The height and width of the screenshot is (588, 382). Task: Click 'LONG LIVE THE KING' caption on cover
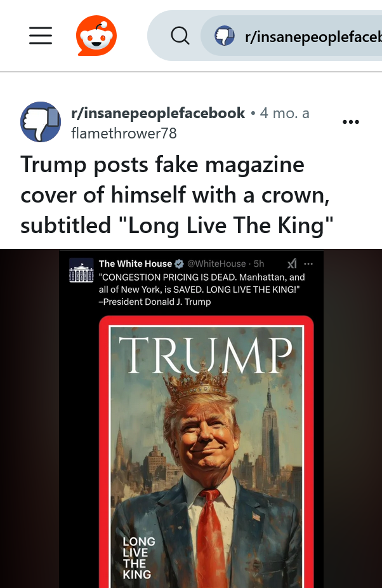[139, 558]
